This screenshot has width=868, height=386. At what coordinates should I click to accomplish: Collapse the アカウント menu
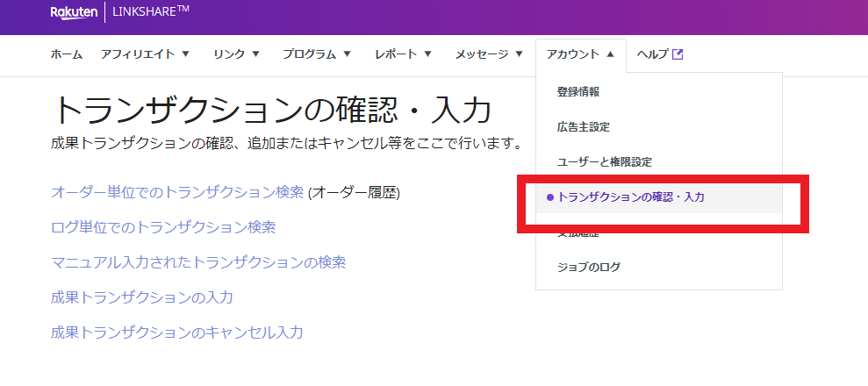coord(580,54)
